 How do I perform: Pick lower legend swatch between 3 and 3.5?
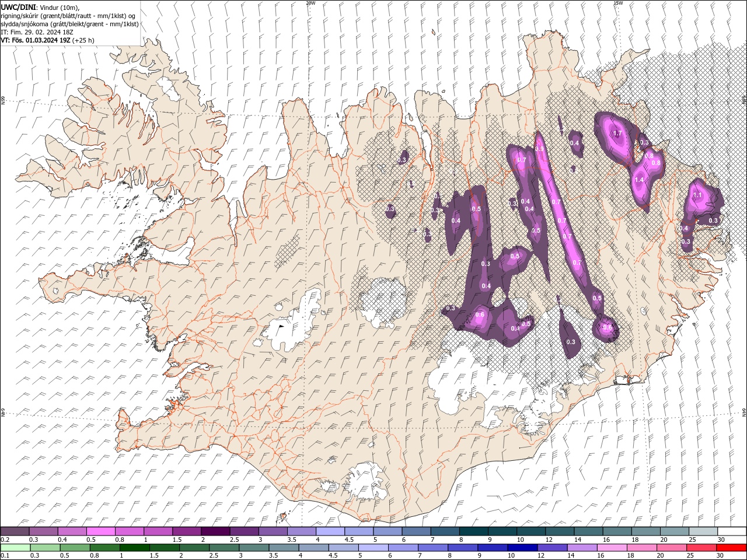point(254,548)
